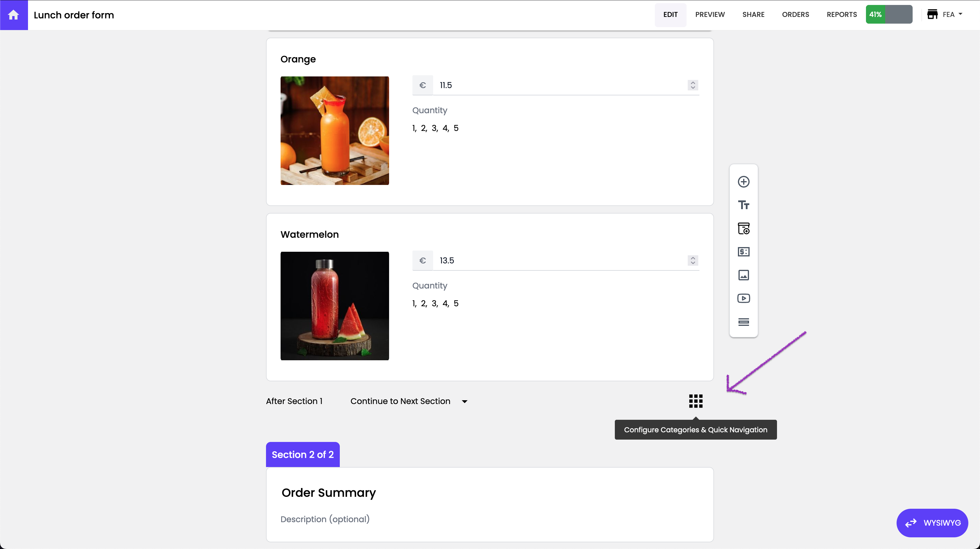Click the store icon next to FEA

[932, 15]
